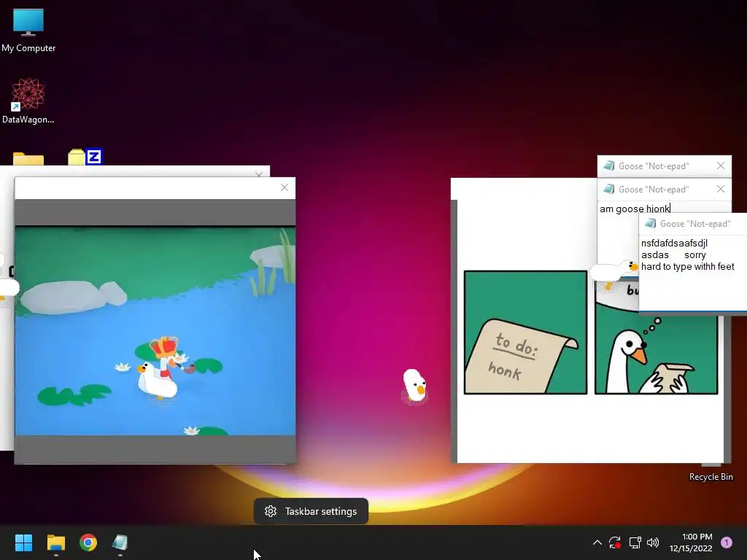The width and height of the screenshot is (747, 560).
Task: Click in the am goose hjonk text area
Action: click(x=635, y=209)
